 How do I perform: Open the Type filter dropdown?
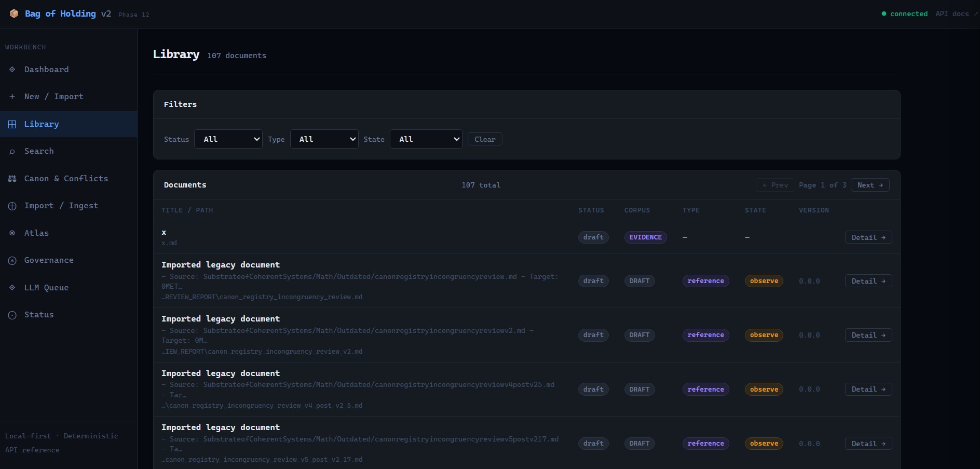(324, 139)
